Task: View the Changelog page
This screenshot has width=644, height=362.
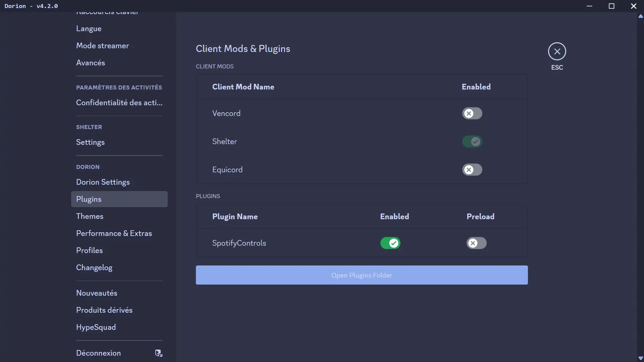Action: point(119,267)
